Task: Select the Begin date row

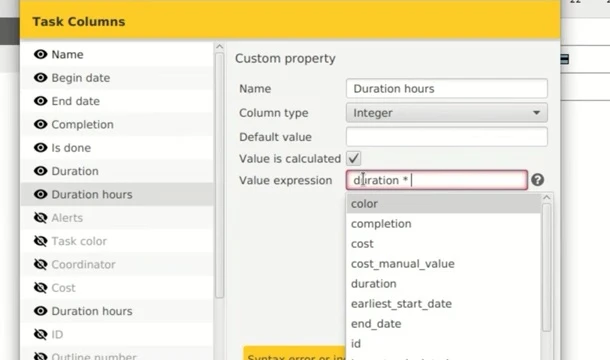Action: coord(117,78)
